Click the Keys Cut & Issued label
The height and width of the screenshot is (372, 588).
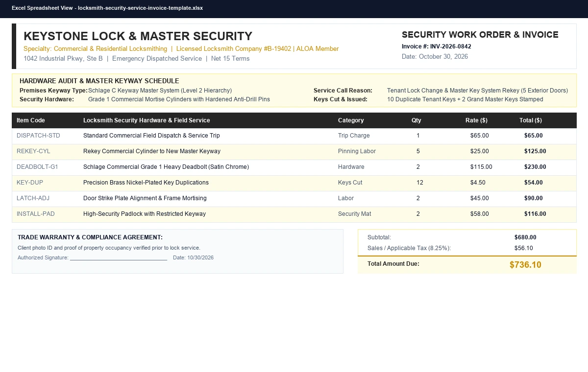click(x=341, y=99)
